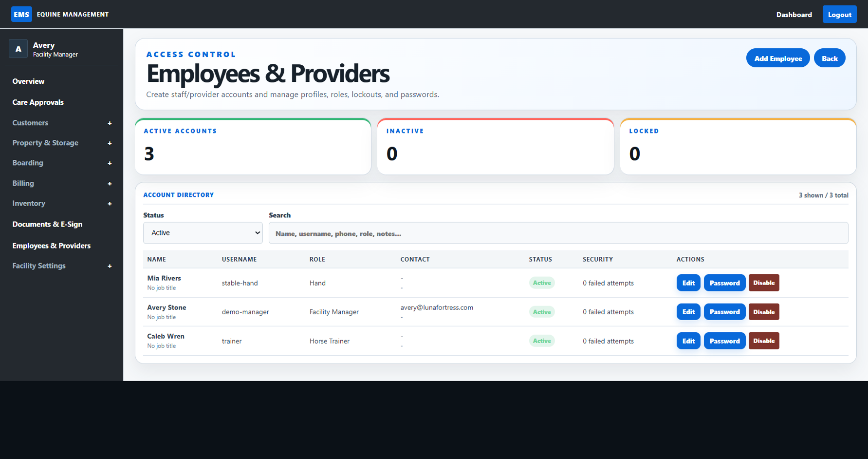This screenshot has width=868, height=459.
Task: Click the Facility Manager role cell in table
Action: pyautogui.click(x=334, y=312)
